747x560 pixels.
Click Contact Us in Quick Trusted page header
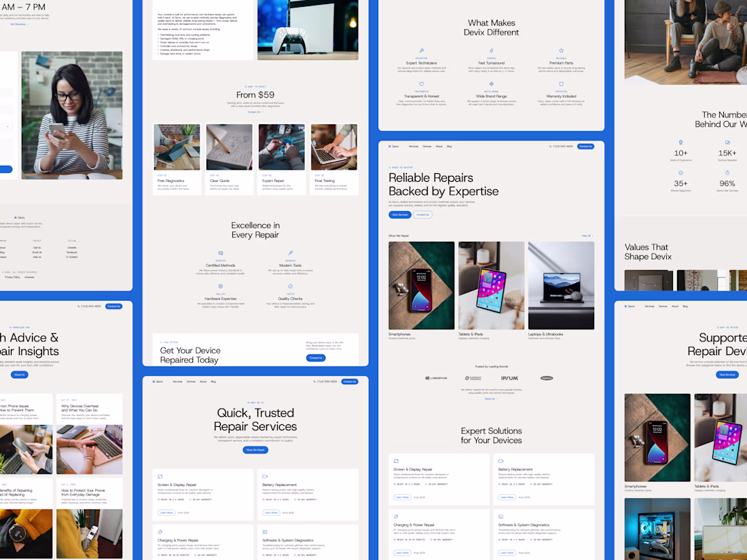(x=350, y=381)
